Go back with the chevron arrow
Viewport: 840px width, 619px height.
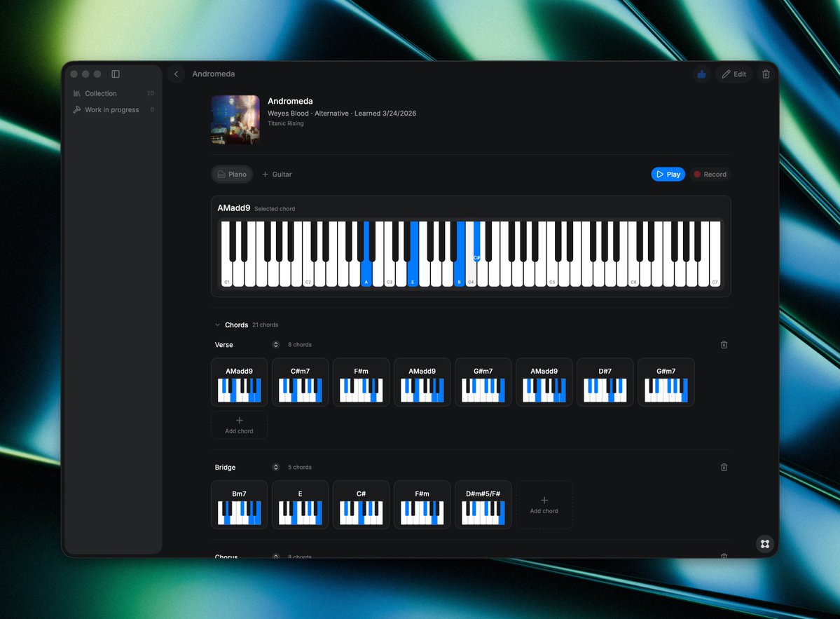point(177,74)
